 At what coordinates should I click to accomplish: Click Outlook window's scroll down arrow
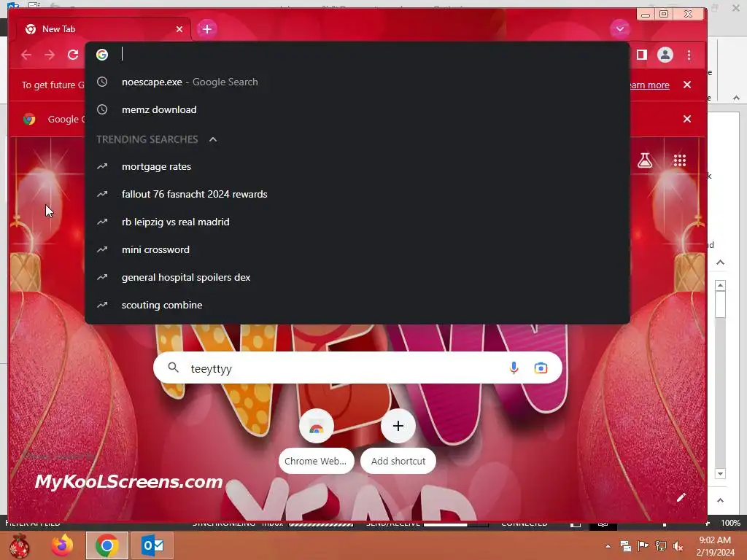pyautogui.click(x=720, y=474)
